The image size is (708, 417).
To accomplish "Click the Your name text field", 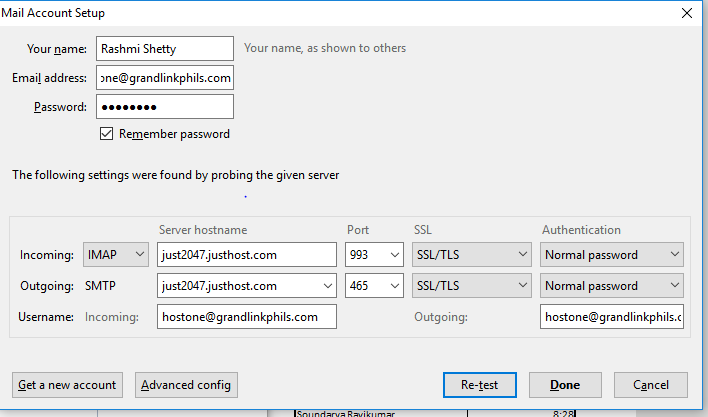I will (x=164, y=48).
